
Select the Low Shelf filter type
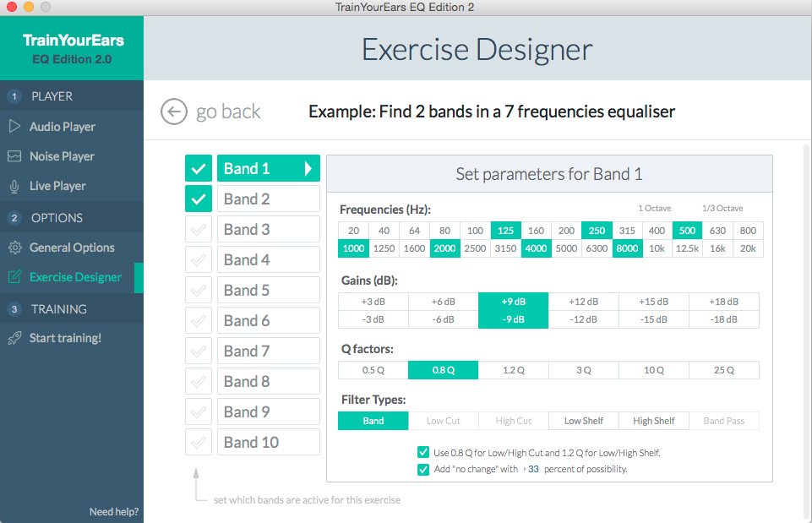pos(584,421)
